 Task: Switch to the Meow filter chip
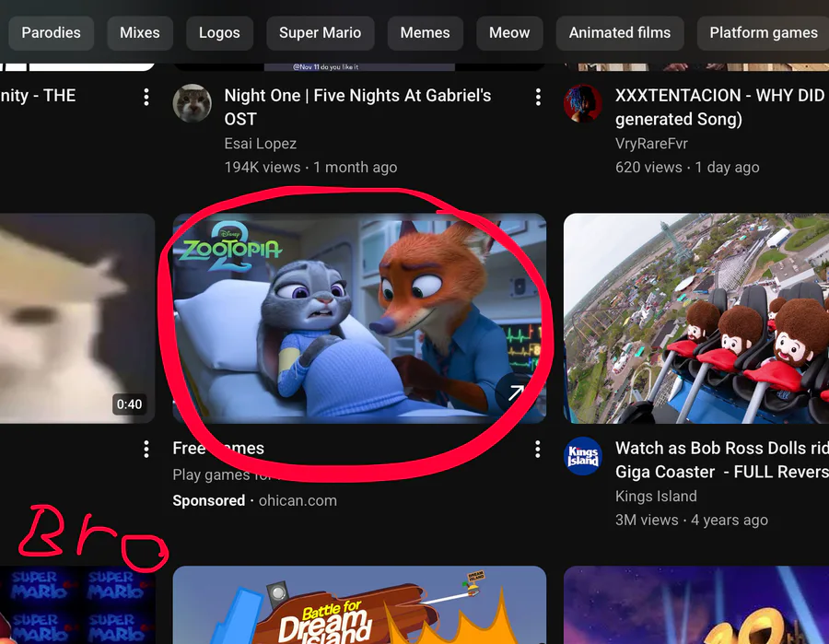(509, 33)
